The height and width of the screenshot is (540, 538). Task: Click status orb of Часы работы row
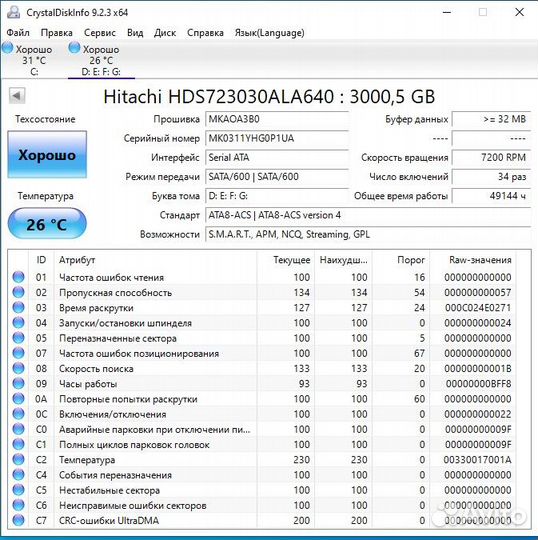[18, 383]
